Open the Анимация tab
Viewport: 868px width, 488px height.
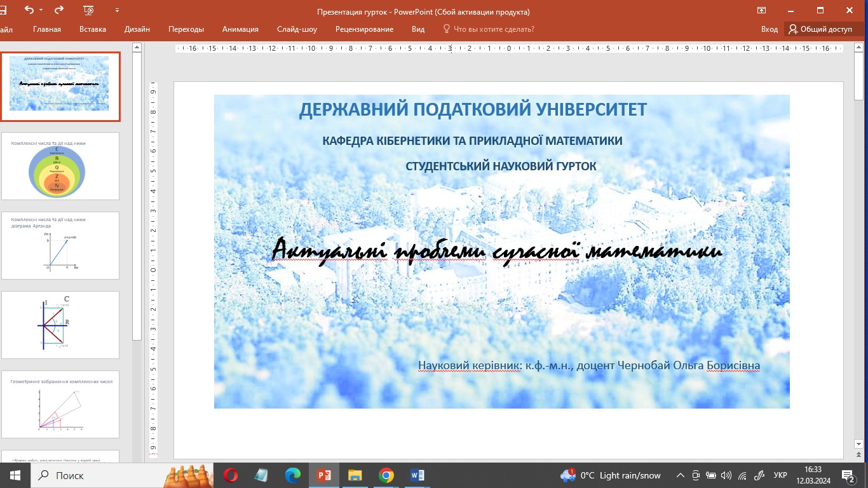tap(240, 29)
